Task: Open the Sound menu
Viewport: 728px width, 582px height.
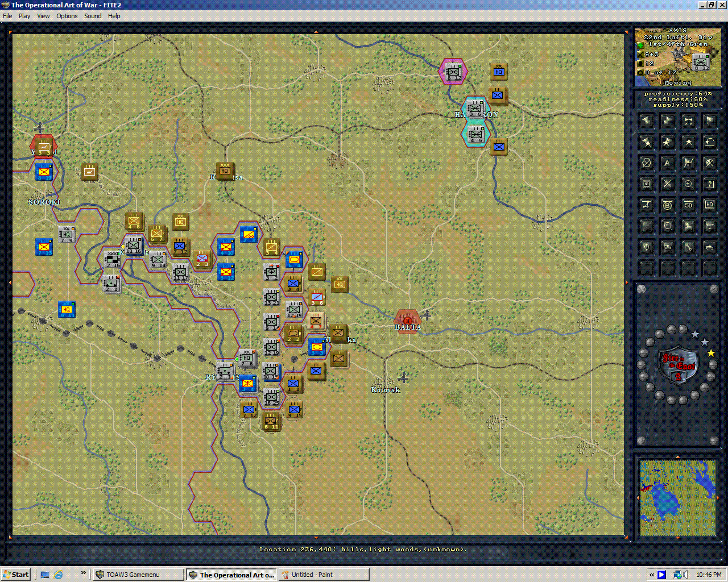Action: click(93, 16)
